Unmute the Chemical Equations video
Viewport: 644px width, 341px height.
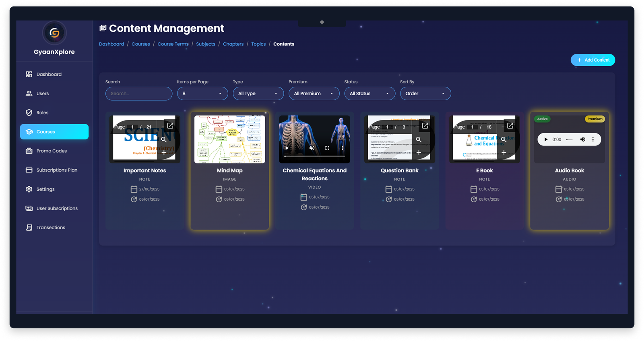[x=312, y=148]
